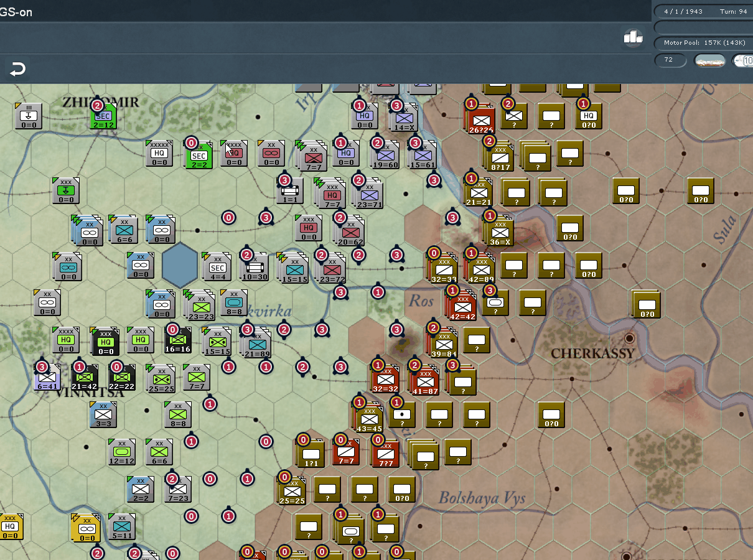
Task: Click the Motor Pool 157K readout
Action: click(x=704, y=43)
